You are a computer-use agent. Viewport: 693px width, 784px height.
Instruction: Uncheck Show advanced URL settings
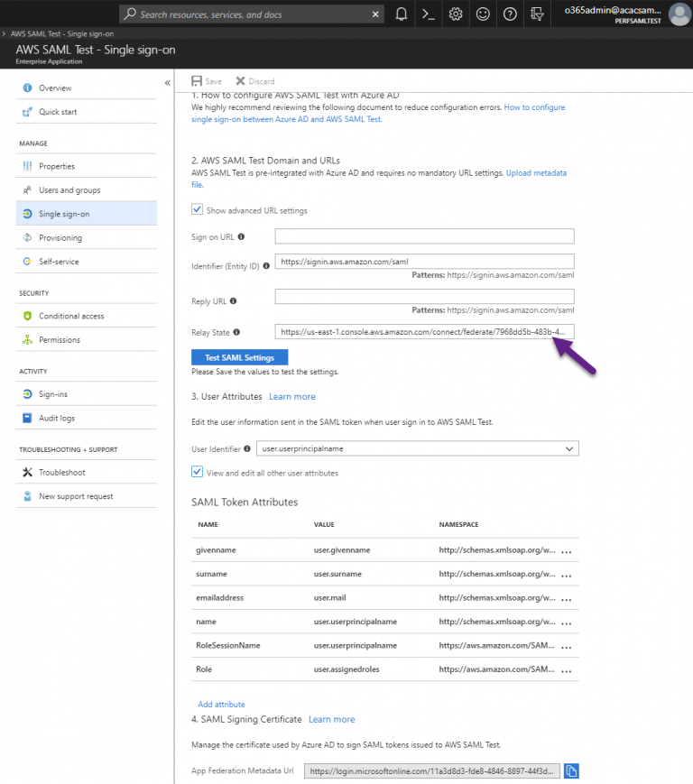(x=197, y=209)
